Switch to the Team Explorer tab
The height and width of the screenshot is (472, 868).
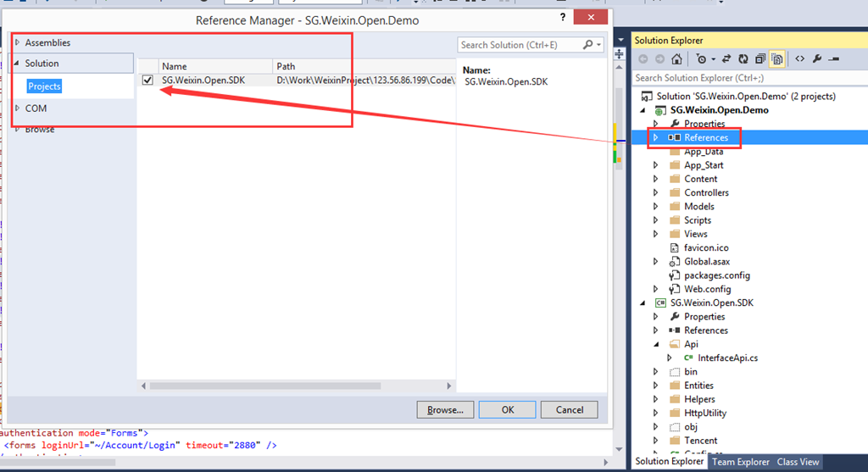740,462
